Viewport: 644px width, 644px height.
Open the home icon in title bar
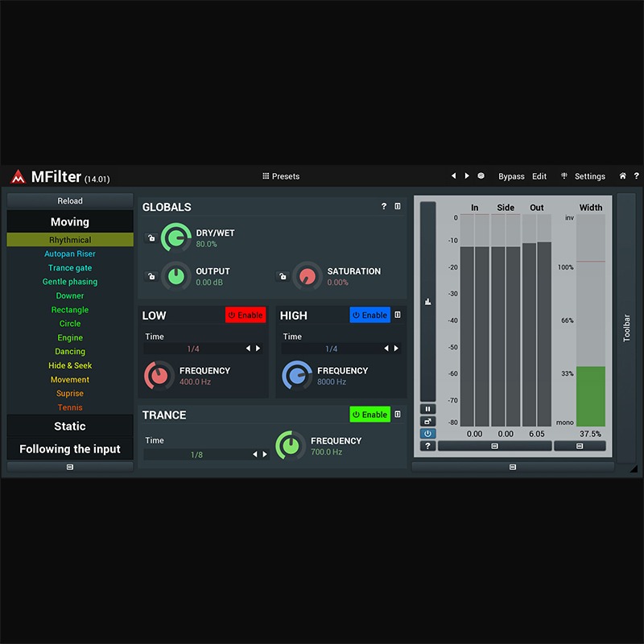622,175
